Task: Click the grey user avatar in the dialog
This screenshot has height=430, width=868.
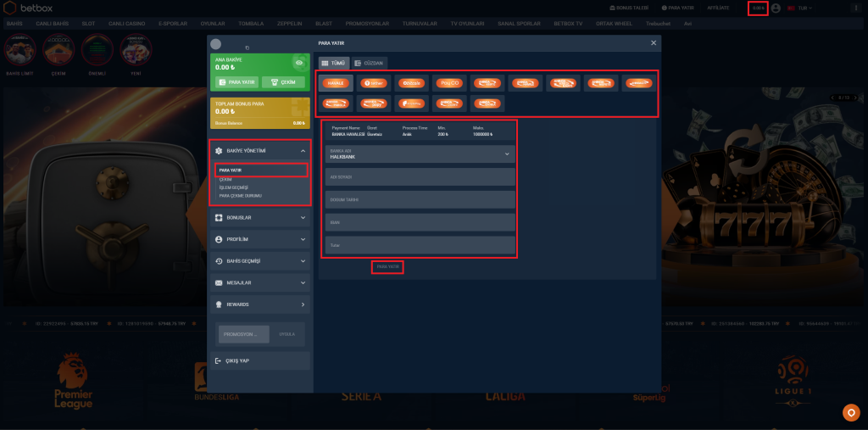Action: click(216, 44)
